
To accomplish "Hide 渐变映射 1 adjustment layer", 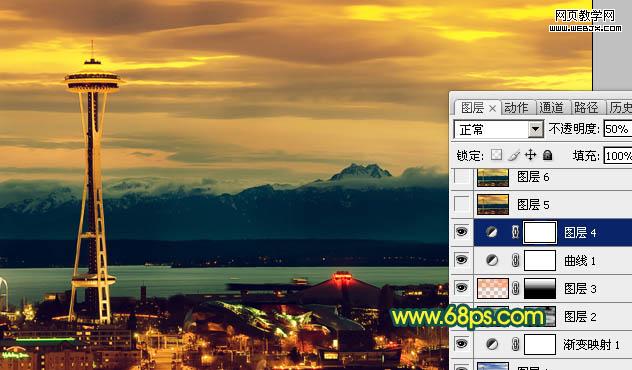I will [462, 344].
